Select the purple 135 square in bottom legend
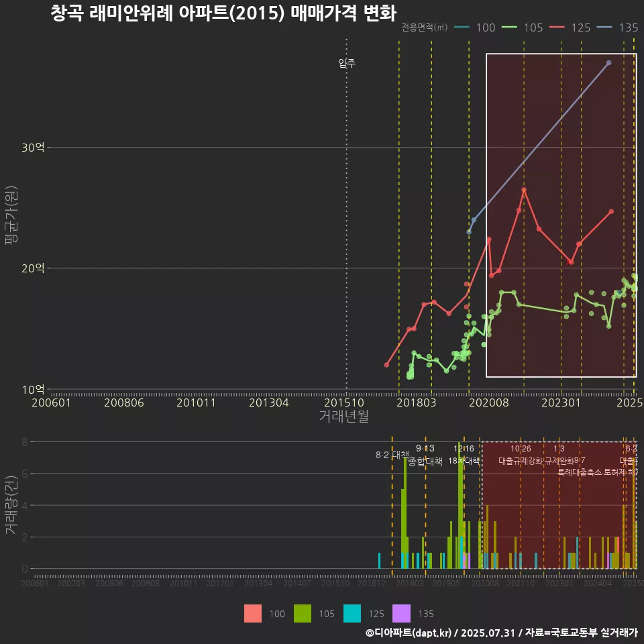 pyautogui.click(x=402, y=614)
